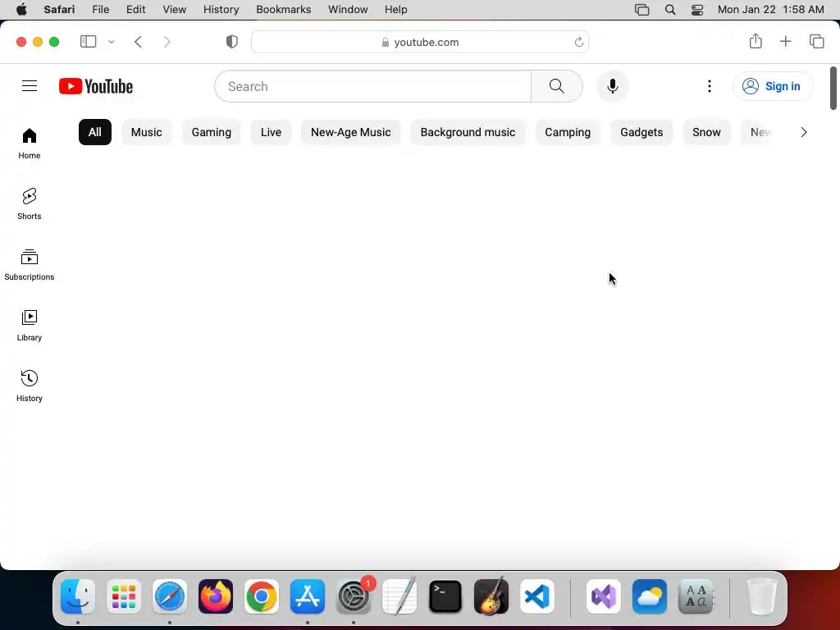This screenshot has width=840, height=630.
Task: Filter by Live chip
Action: (271, 132)
